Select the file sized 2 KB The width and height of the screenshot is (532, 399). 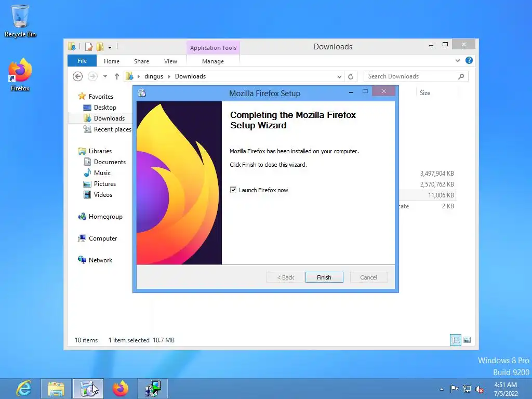coord(447,206)
